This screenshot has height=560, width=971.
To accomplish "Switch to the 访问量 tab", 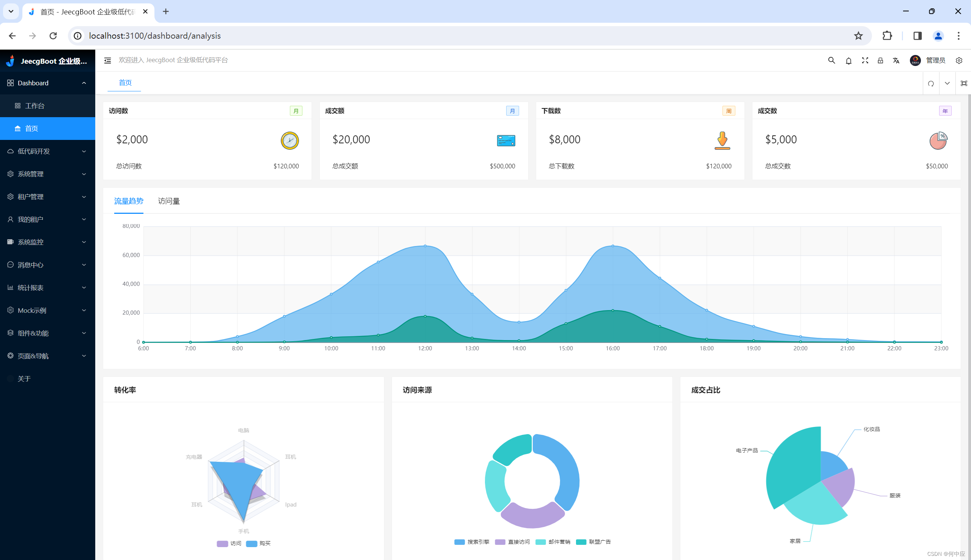I will [x=168, y=201].
